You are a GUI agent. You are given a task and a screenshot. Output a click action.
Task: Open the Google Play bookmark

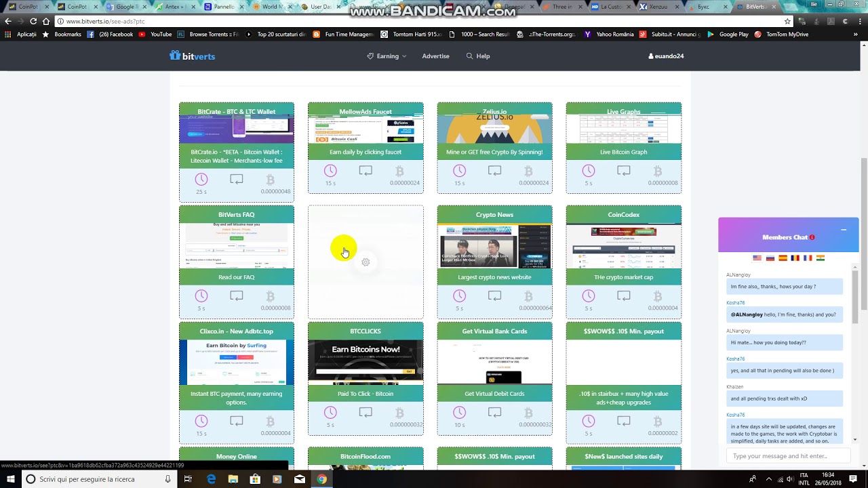pyautogui.click(x=728, y=35)
